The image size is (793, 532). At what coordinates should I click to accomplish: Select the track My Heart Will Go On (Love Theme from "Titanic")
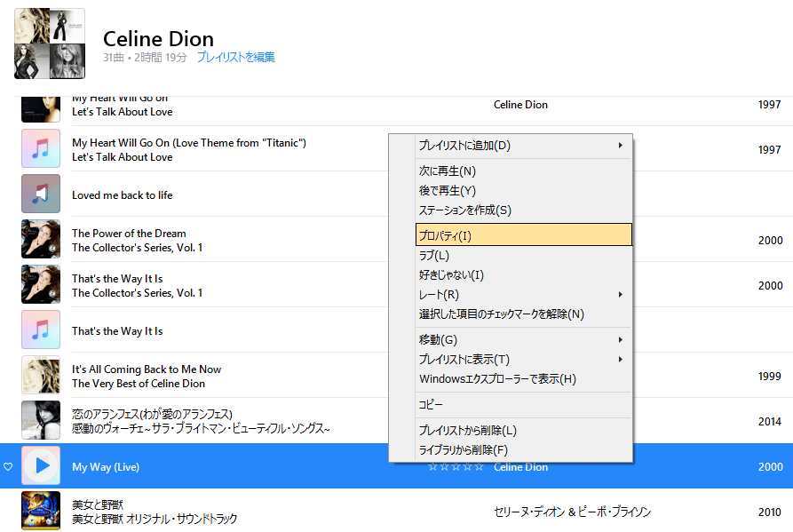tap(189, 143)
